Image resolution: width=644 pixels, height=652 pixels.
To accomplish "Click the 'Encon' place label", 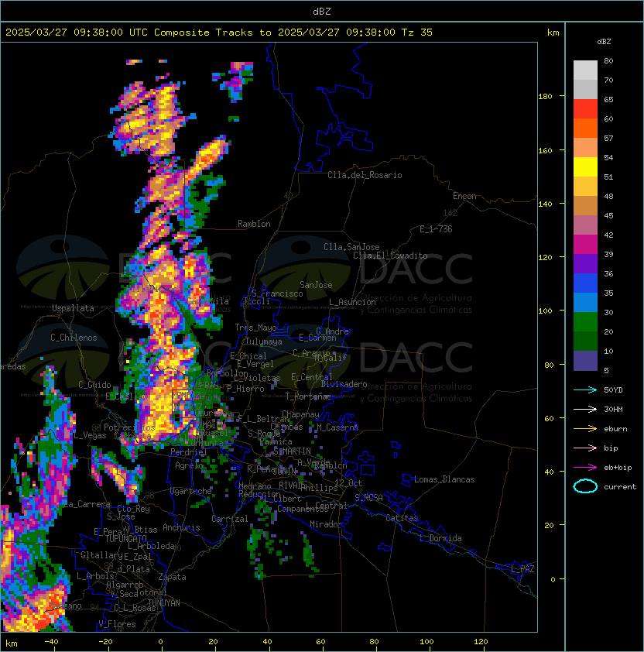I will click(464, 196).
